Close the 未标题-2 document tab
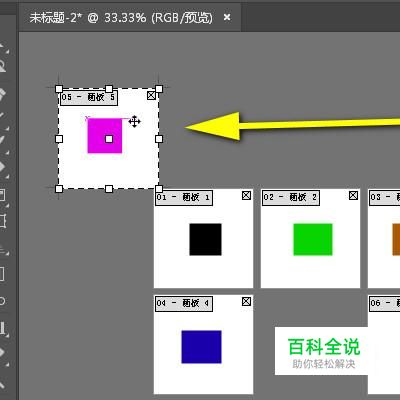This screenshot has height=400, width=400. point(227,17)
